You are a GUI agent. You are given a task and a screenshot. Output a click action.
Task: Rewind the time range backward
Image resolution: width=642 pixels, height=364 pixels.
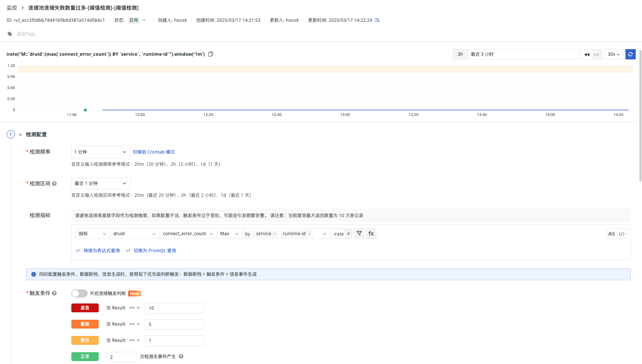coord(587,54)
